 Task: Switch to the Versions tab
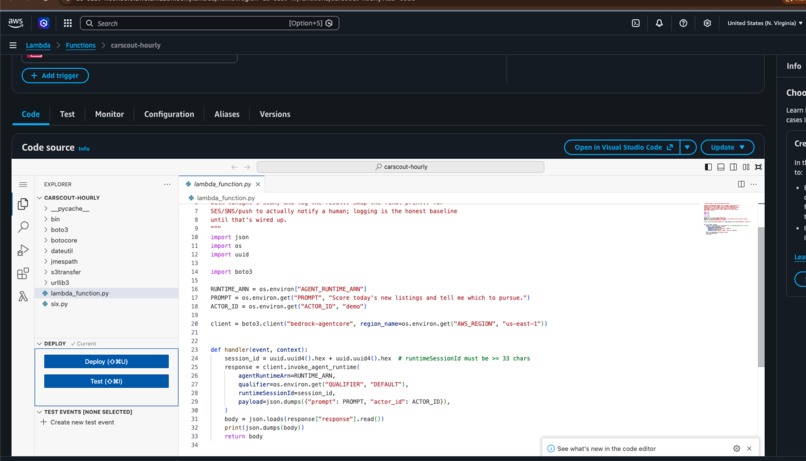click(x=275, y=114)
